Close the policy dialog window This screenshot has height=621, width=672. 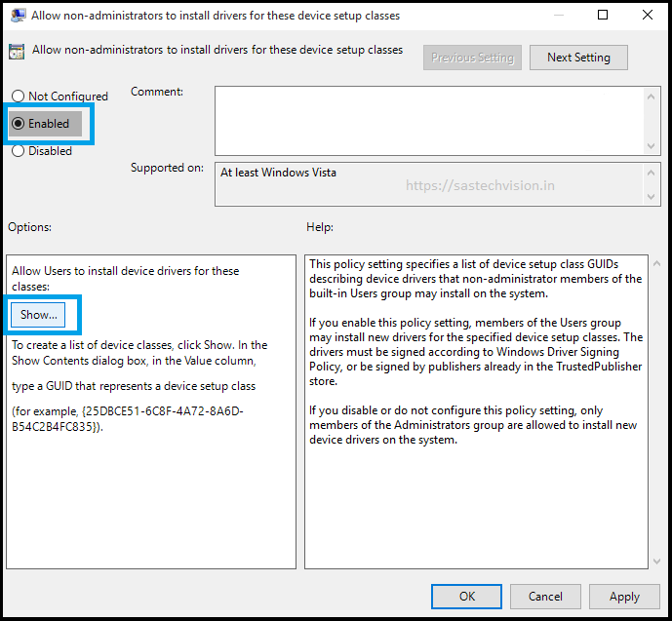[647, 16]
